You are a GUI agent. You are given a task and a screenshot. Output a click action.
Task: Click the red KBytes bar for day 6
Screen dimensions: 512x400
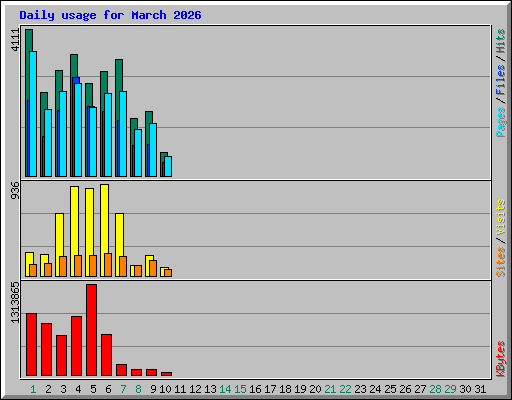106,355
